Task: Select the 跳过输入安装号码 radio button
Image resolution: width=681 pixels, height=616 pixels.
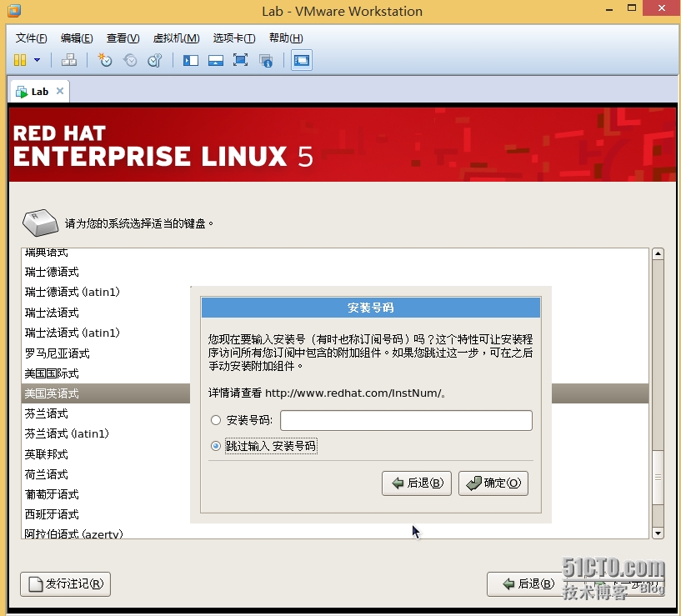Action: point(215,446)
